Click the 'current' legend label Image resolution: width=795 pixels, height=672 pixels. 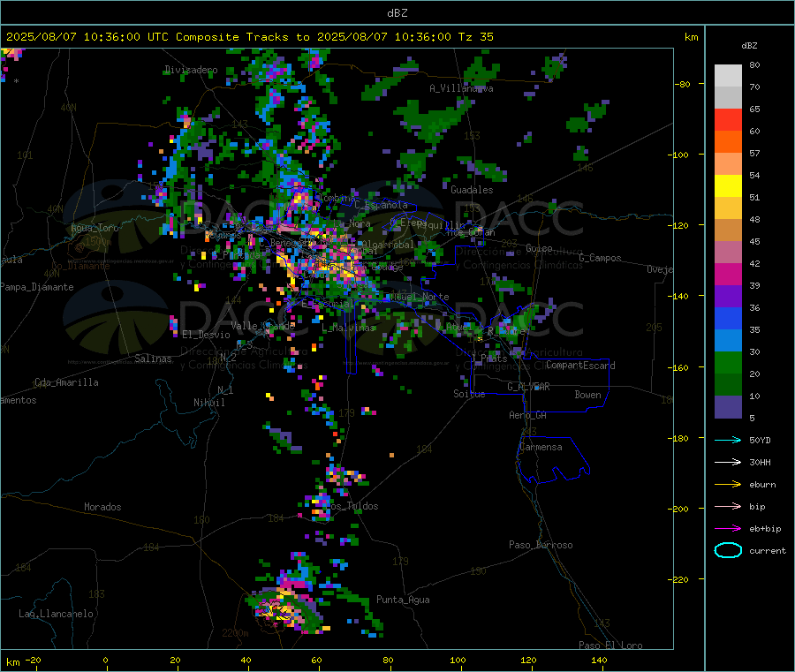tap(768, 550)
